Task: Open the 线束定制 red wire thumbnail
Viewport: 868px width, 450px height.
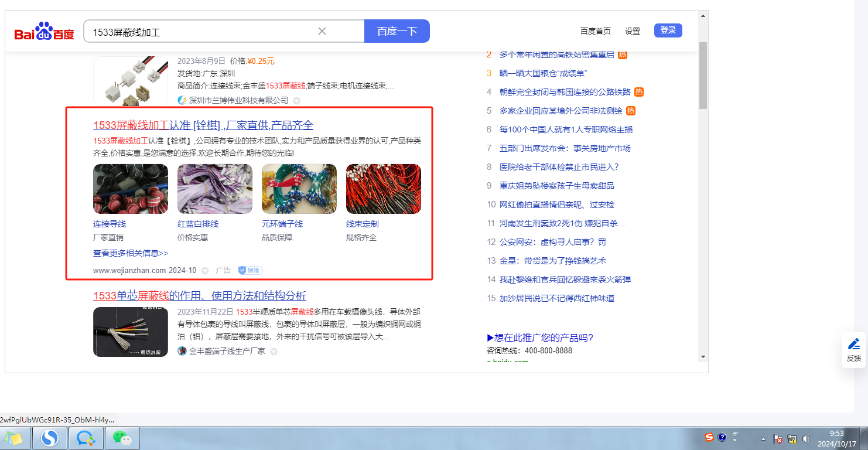Action: point(384,189)
